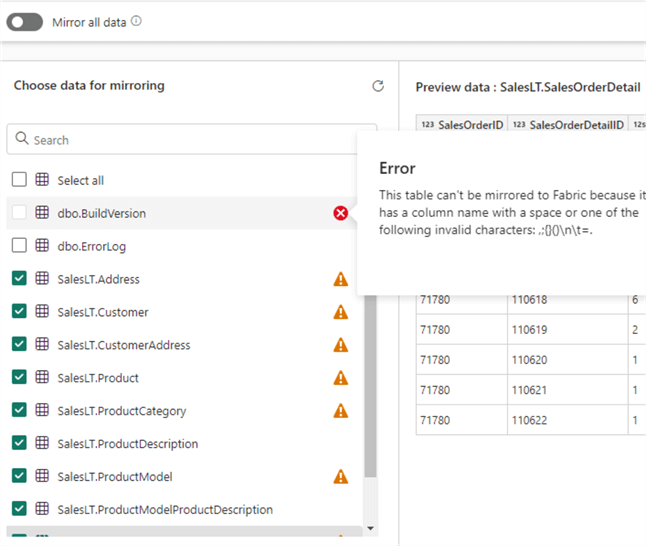Screen dimensions: 646x546
Task: Click the SalesOrderDetailID column header
Action: pos(569,124)
